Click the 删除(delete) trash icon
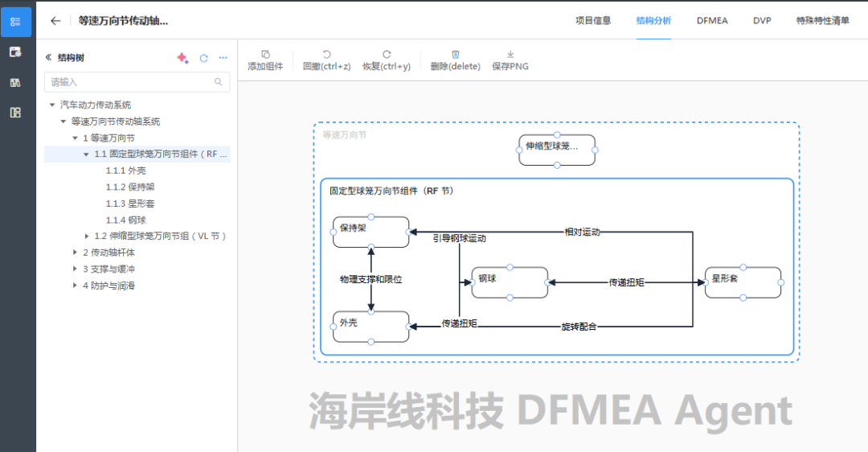Screen dimensions: 868x452 click(456, 54)
